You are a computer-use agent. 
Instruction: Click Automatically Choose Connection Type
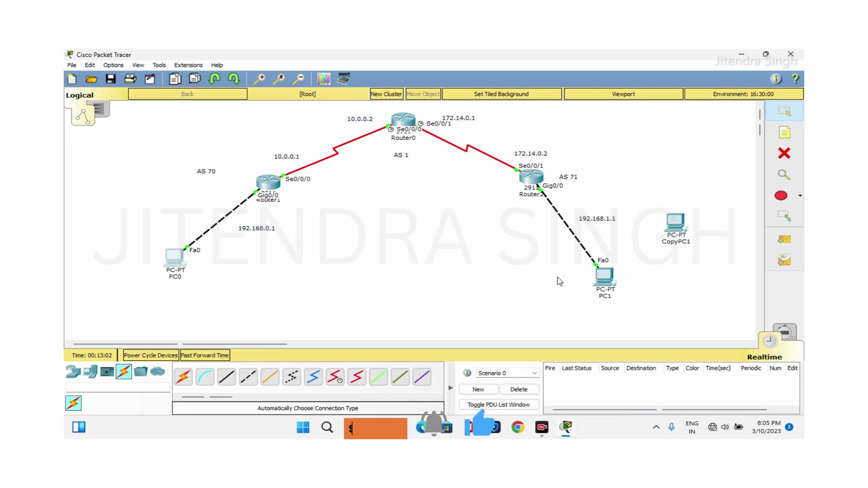307,408
